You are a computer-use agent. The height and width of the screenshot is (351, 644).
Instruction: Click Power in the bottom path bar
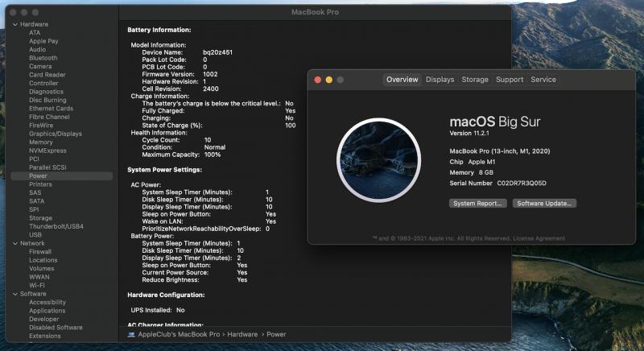pyautogui.click(x=276, y=335)
